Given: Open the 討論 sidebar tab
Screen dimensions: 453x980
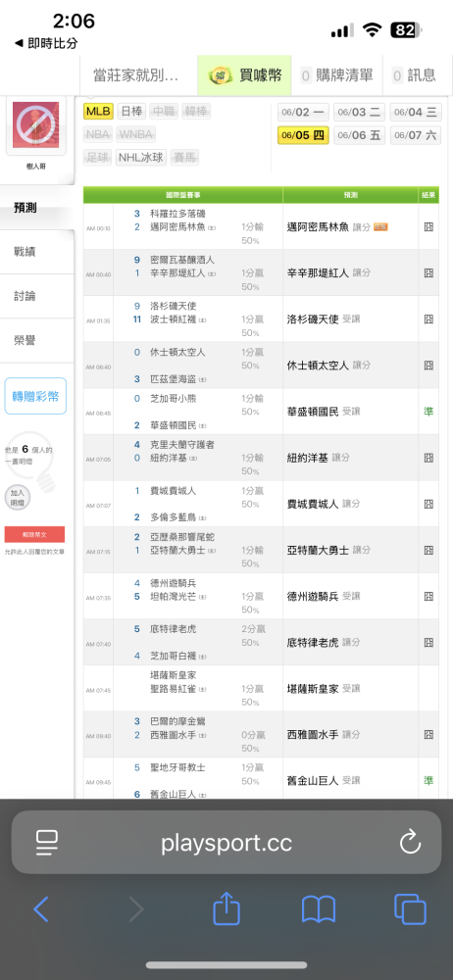Looking at the screenshot, I should click(25, 296).
